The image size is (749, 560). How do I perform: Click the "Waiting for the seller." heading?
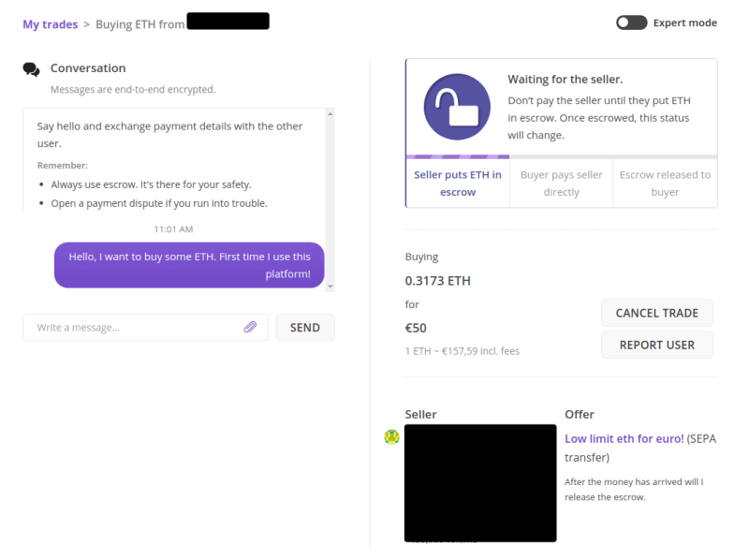tap(565, 80)
